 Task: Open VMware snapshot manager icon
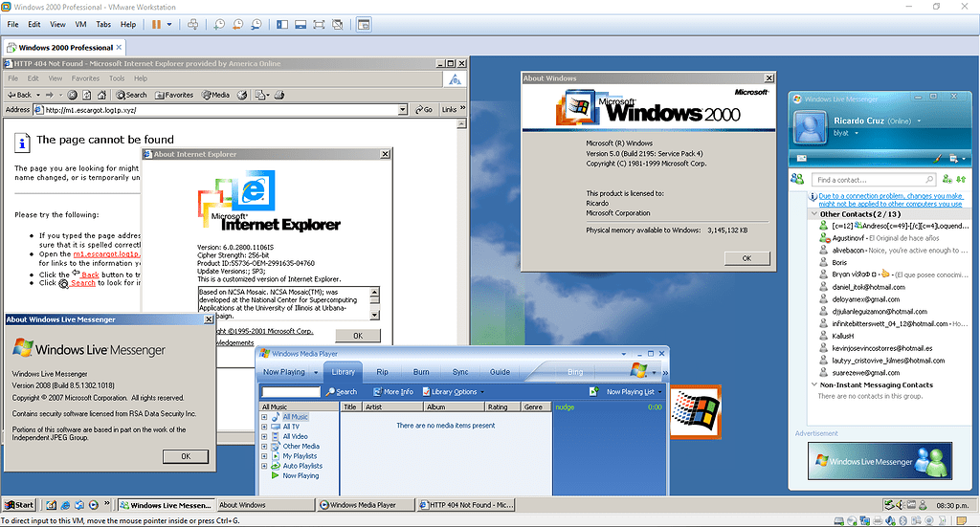pos(256,24)
